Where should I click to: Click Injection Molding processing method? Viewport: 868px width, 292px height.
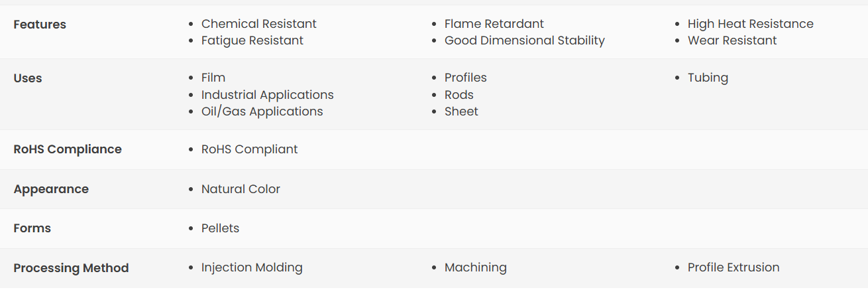(x=252, y=267)
